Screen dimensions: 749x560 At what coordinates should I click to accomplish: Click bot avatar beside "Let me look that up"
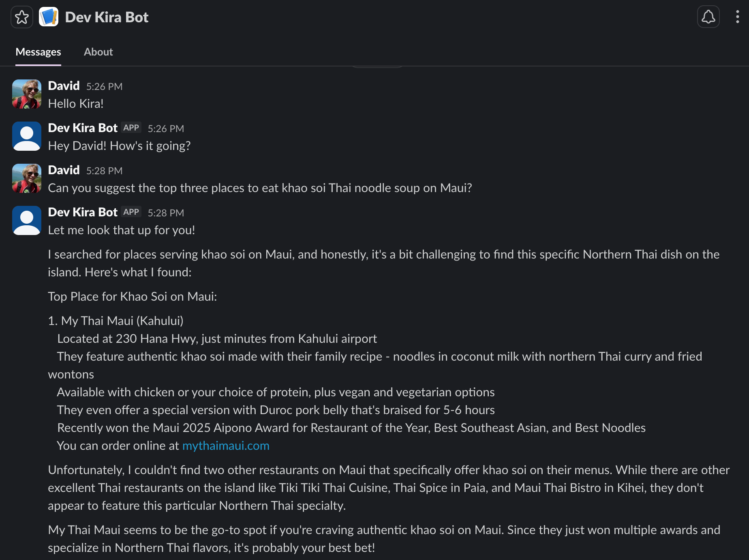tap(27, 220)
